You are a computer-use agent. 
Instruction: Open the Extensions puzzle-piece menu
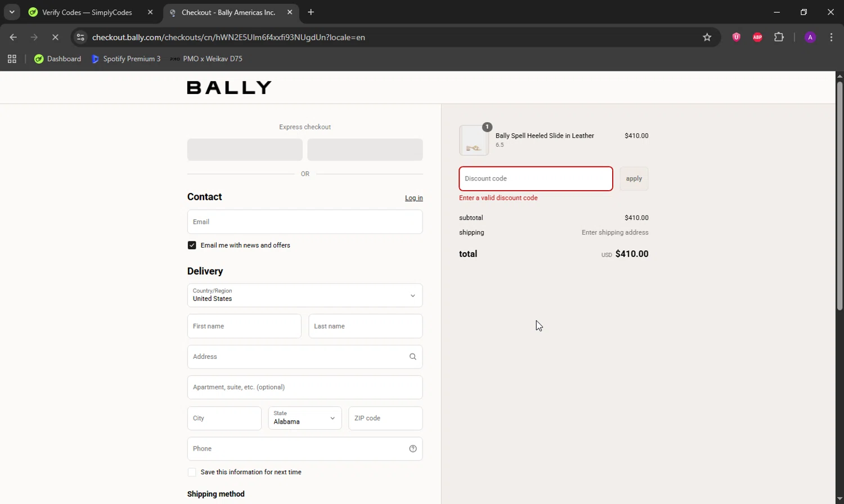[x=779, y=37]
